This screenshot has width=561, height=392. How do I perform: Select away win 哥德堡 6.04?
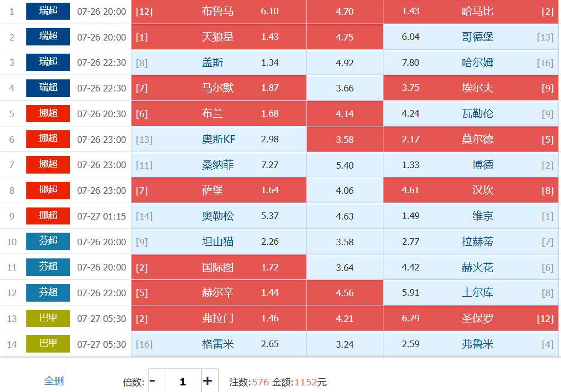471,37
